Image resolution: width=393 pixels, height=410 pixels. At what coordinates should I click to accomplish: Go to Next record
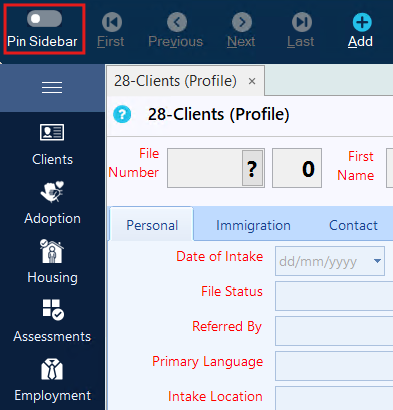pyautogui.click(x=241, y=30)
